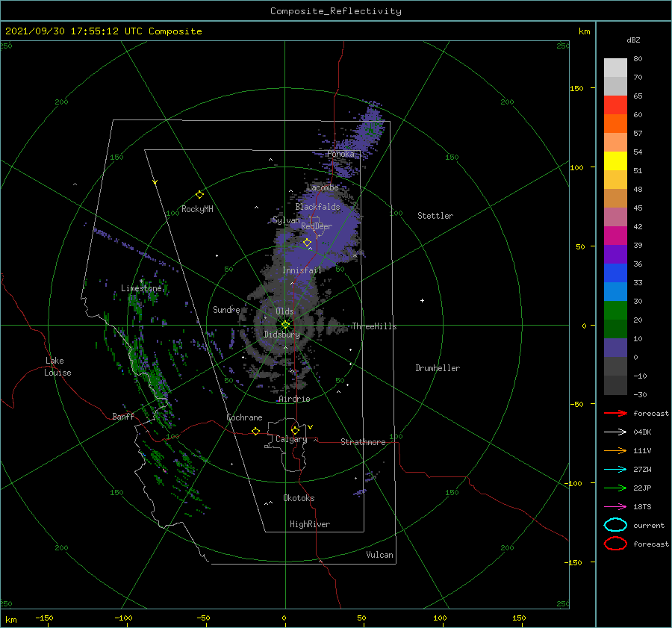Click the dBZ legend heading
The image size is (672, 628).
point(633,40)
